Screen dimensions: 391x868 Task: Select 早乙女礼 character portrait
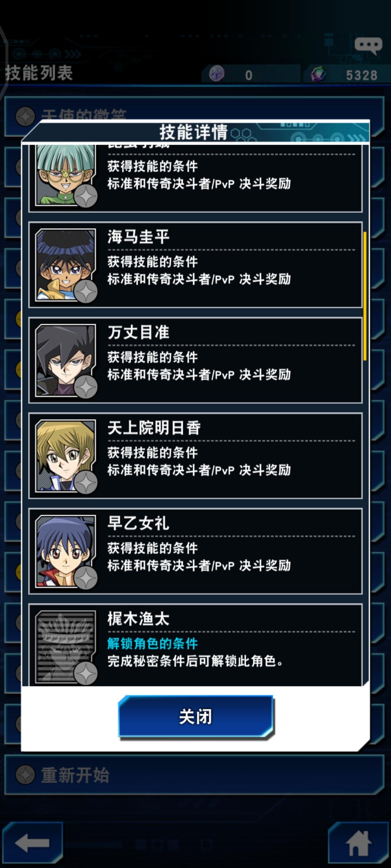coord(66,552)
